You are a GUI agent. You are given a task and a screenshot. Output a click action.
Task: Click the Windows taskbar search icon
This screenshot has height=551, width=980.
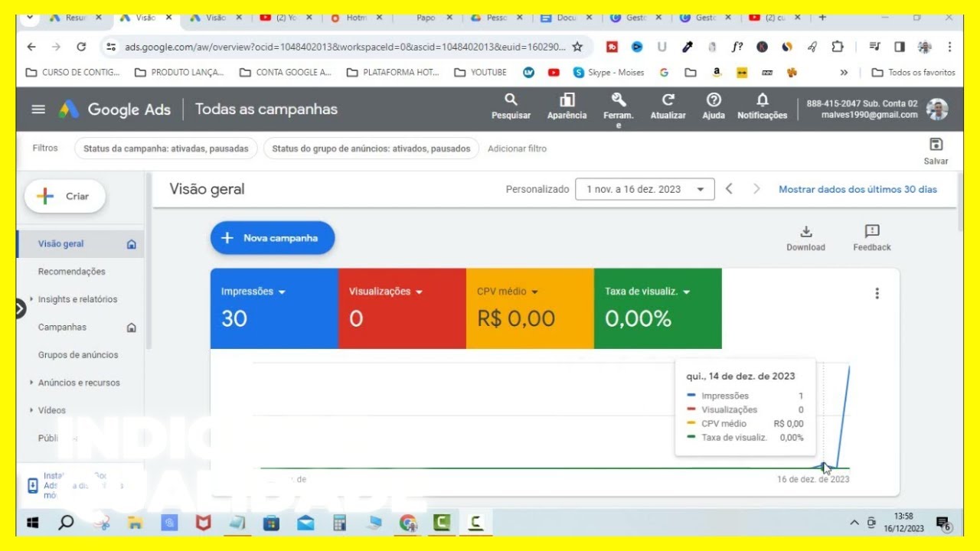point(67,523)
